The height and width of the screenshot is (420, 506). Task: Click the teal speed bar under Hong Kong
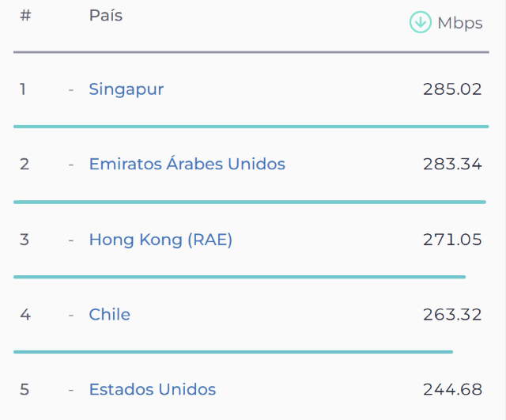click(x=240, y=277)
